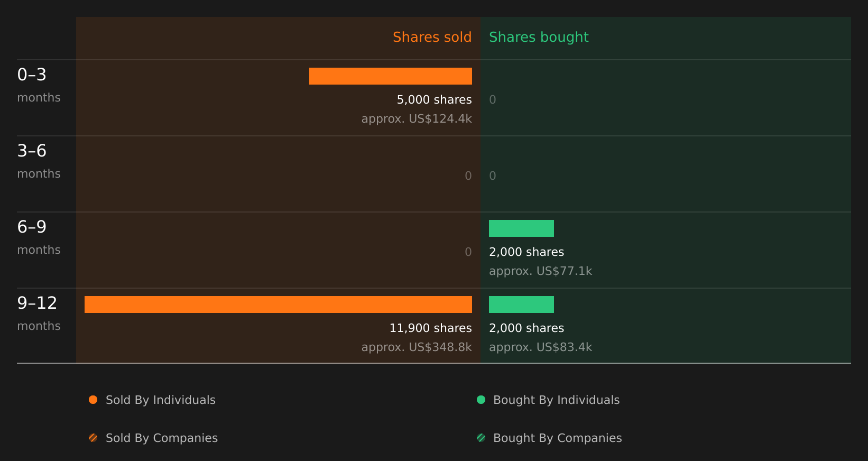Click the orange Sold By Individuals legend dot
Viewport: 868px width, 461px height.
(93, 400)
